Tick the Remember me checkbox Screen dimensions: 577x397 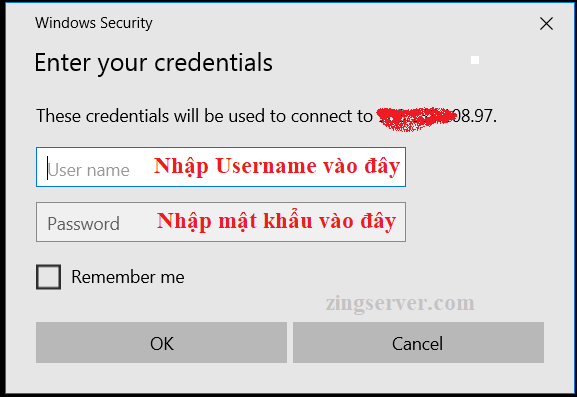(x=49, y=277)
